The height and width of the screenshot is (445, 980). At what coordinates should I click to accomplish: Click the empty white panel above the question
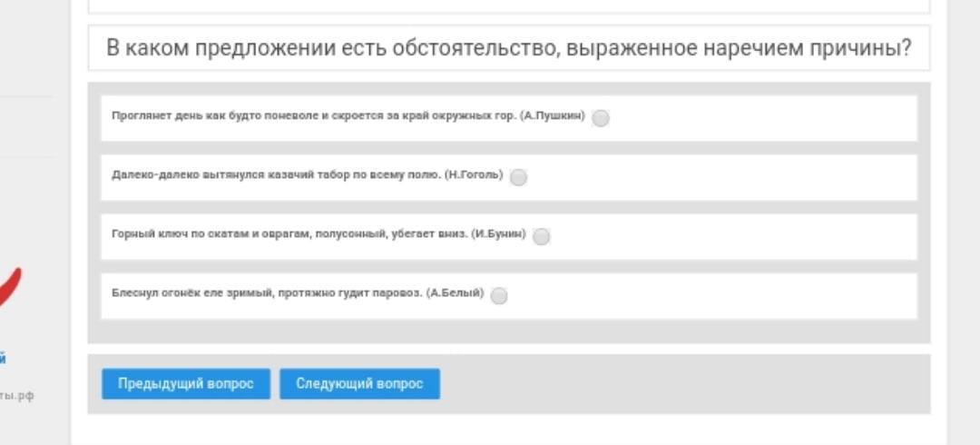coord(509,6)
